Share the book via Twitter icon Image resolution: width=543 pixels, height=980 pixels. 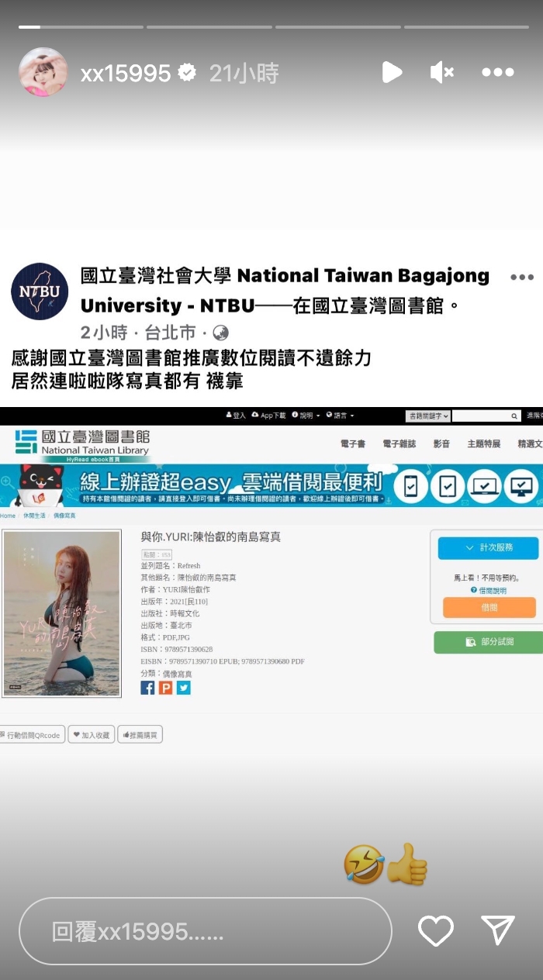(x=183, y=688)
